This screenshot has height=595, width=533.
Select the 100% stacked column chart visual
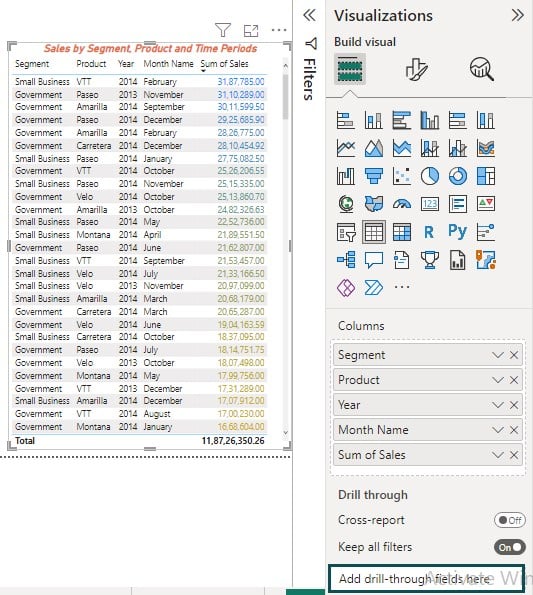486,120
